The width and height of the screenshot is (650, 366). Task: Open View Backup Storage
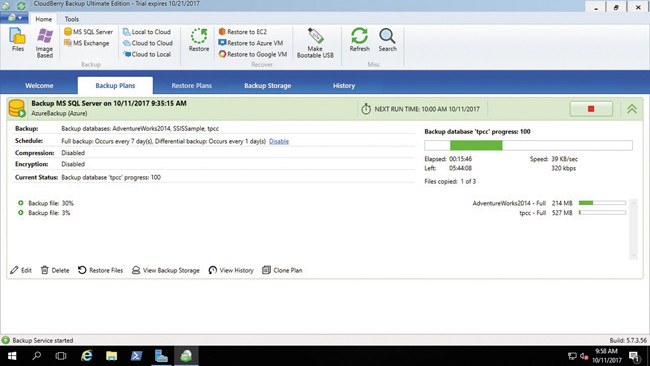(x=166, y=270)
